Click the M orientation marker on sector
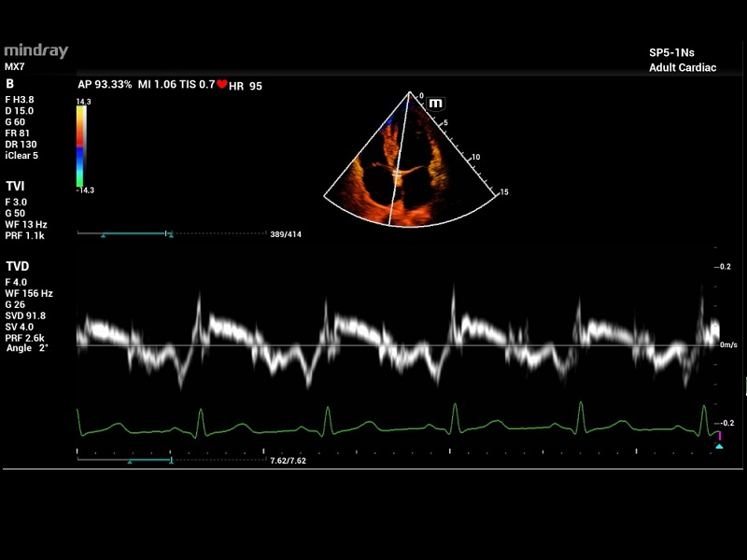747x560 pixels. point(436,103)
